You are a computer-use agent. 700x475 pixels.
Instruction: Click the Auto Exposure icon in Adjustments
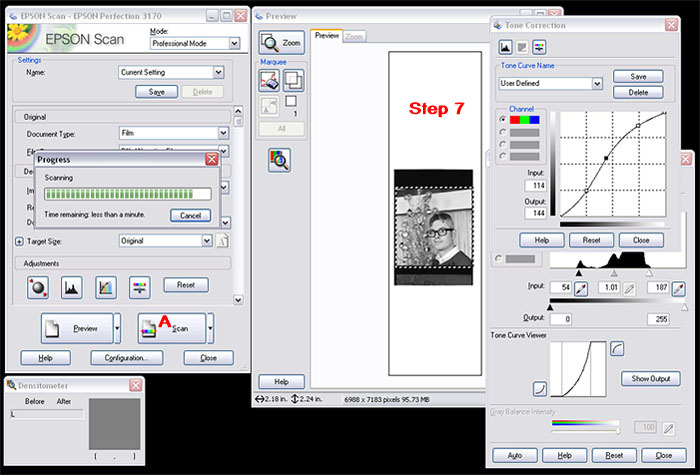click(38, 287)
